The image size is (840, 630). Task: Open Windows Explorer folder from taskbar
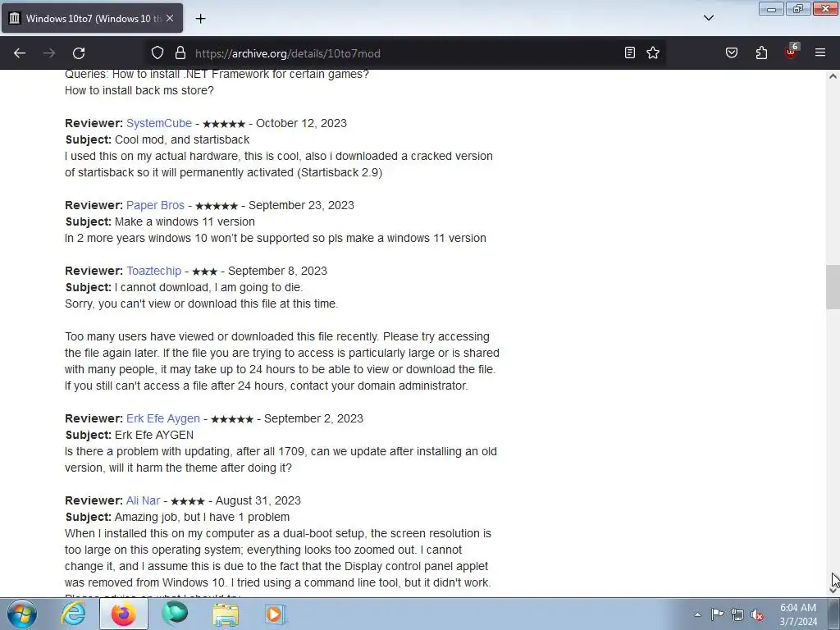(226, 614)
